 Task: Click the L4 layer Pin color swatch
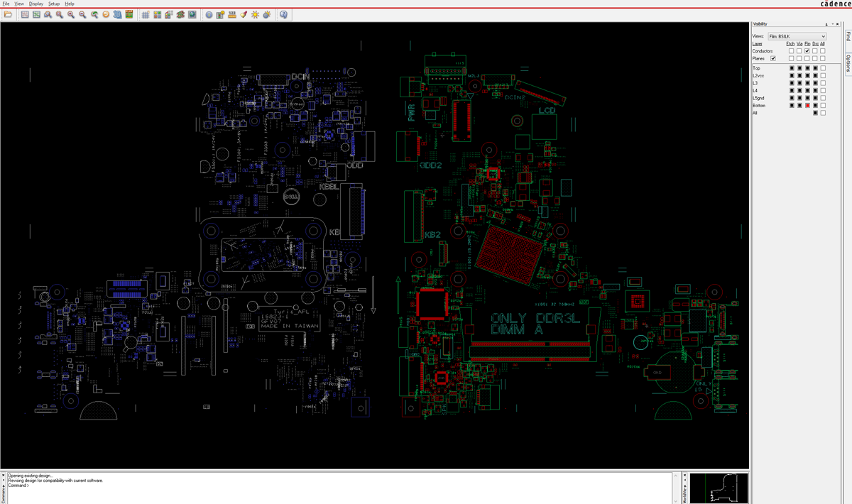coord(807,90)
